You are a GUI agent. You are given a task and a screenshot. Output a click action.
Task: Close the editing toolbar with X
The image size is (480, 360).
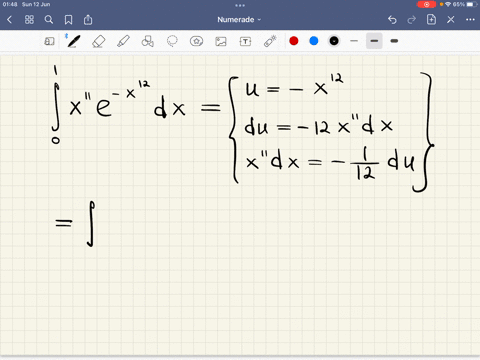(x=451, y=20)
